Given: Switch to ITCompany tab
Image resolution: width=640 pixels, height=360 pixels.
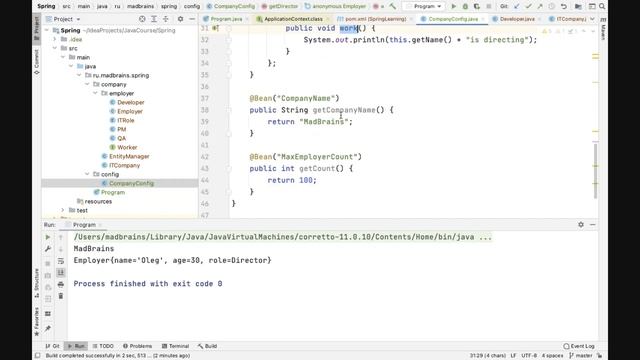Looking at the screenshot, I should [x=571, y=19].
